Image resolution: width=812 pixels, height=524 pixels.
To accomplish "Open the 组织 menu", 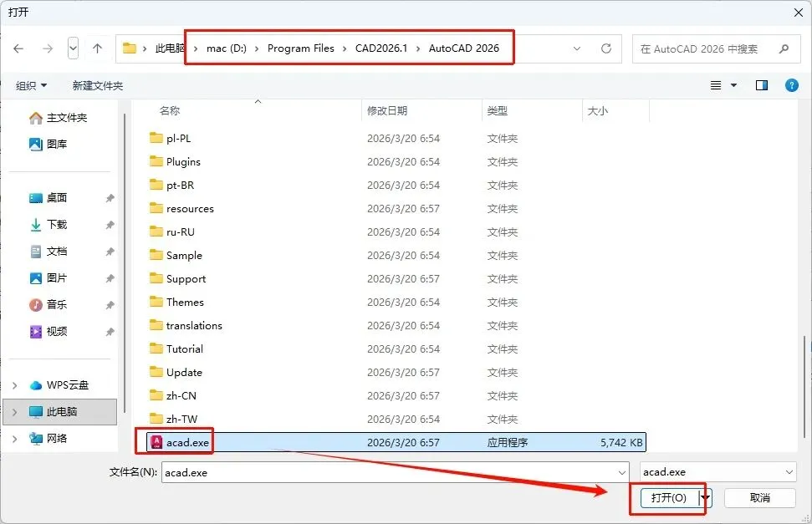I will coord(32,85).
